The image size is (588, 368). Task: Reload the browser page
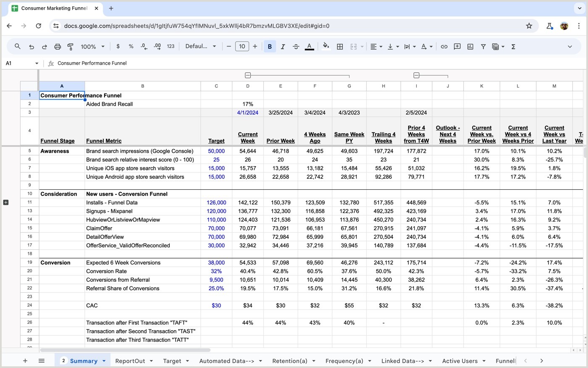click(38, 26)
